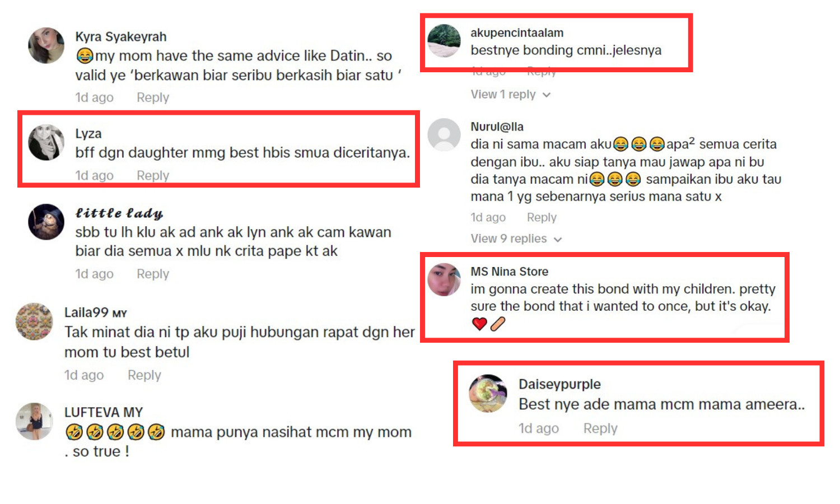Click Laila99's floral profile avatar
The image size is (840, 504).
(x=34, y=321)
